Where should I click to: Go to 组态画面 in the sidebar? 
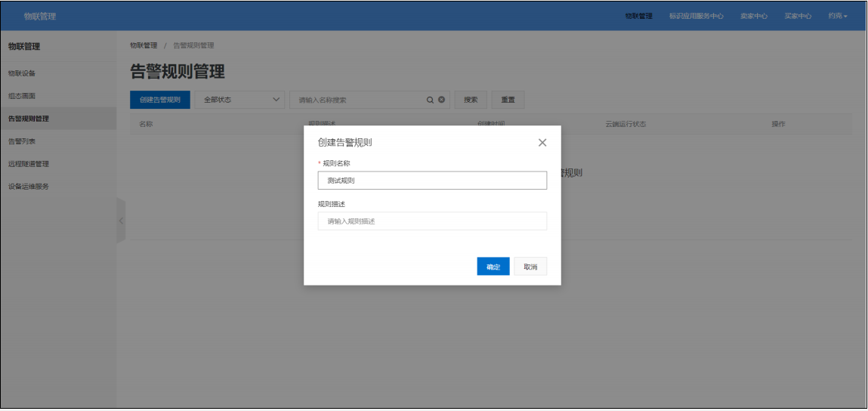22,96
